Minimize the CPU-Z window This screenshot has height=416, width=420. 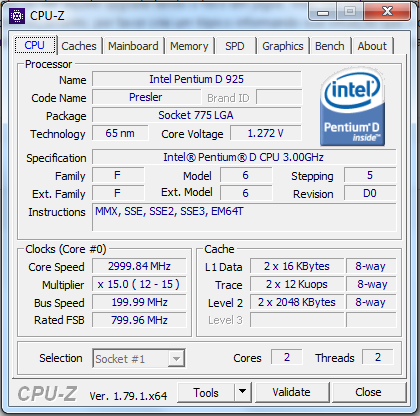[323, 12]
